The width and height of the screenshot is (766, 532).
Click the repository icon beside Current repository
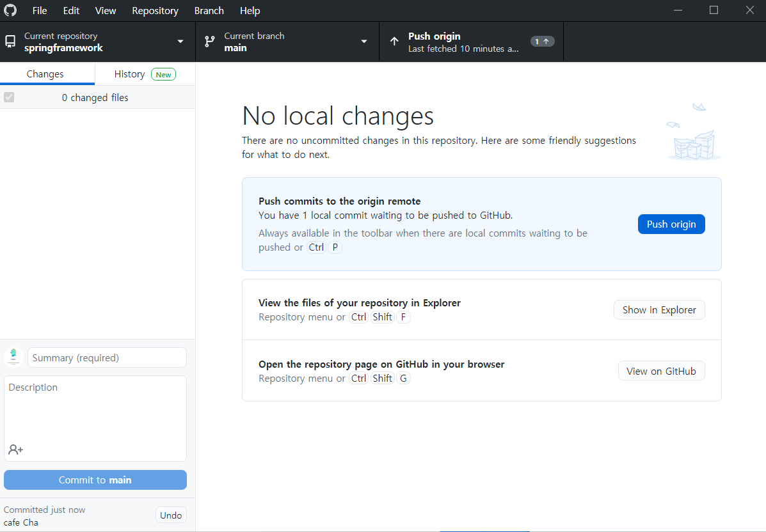pos(10,42)
